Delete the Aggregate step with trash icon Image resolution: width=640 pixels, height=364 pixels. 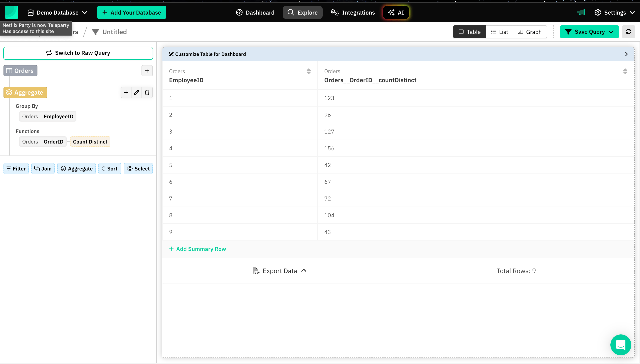tap(147, 92)
